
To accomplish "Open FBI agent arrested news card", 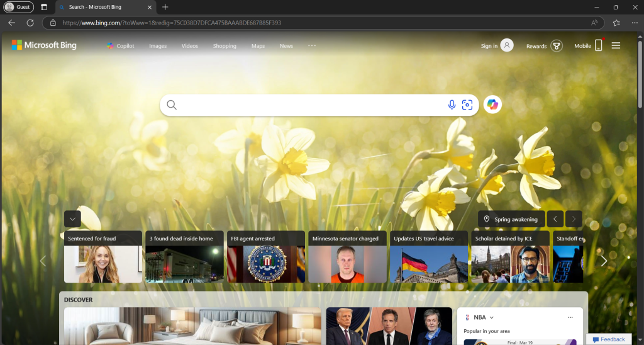I will (266, 257).
